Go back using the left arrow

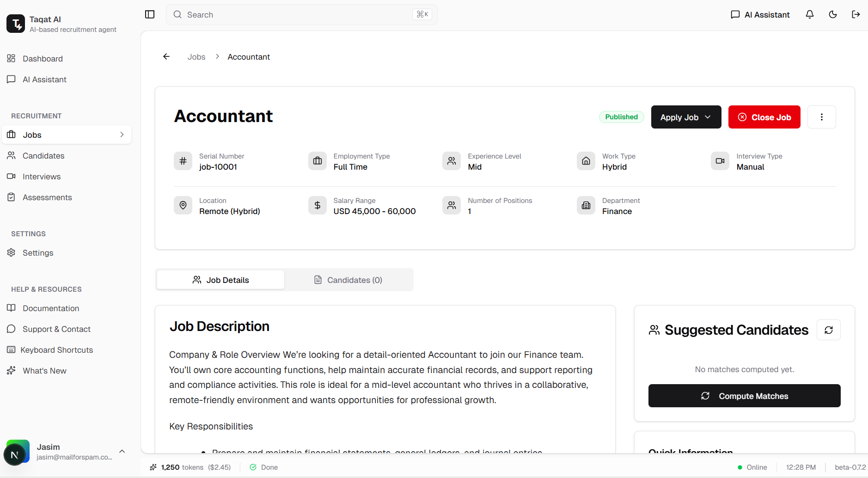click(x=166, y=56)
